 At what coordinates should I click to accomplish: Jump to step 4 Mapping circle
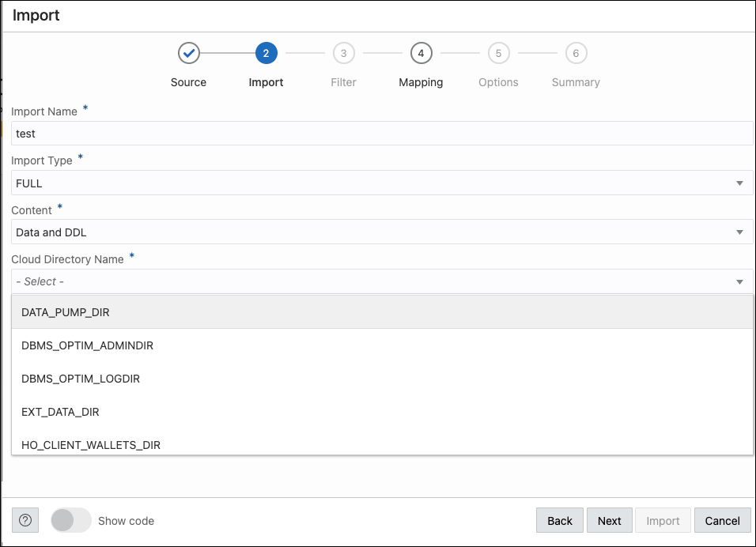(421, 53)
